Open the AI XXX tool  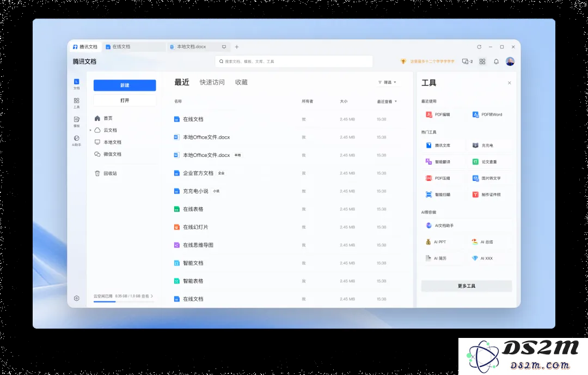(x=489, y=258)
